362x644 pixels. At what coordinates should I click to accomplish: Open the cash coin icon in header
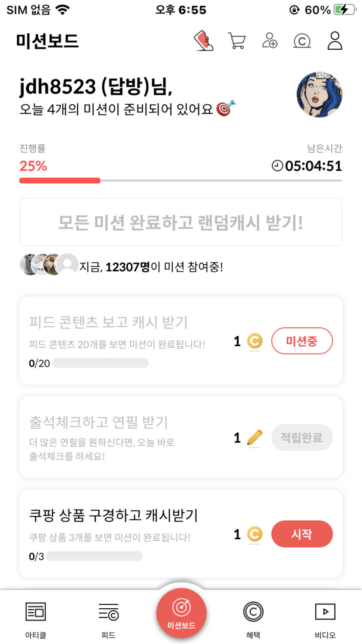pos(302,41)
